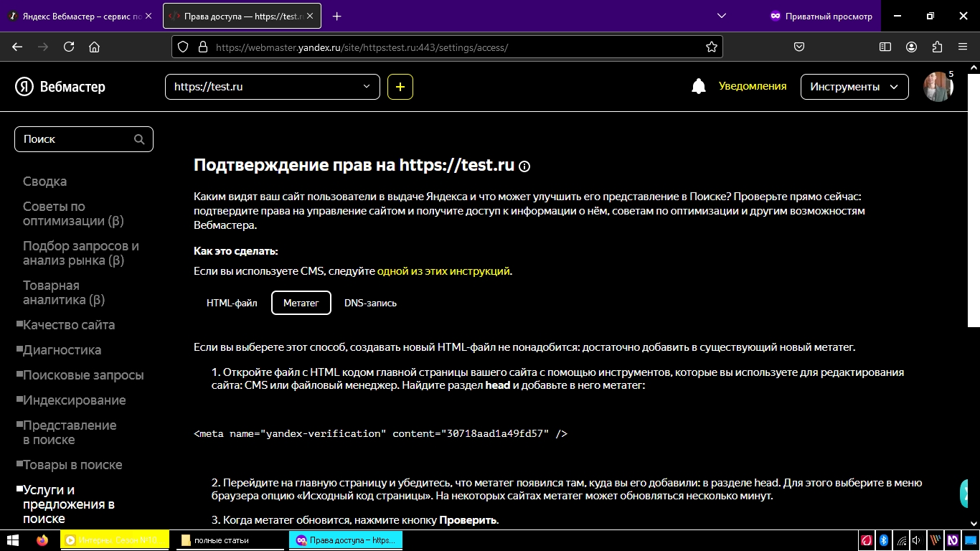
Task: Open Подбор запросов и анализ рынка (β)
Action: coord(81,253)
